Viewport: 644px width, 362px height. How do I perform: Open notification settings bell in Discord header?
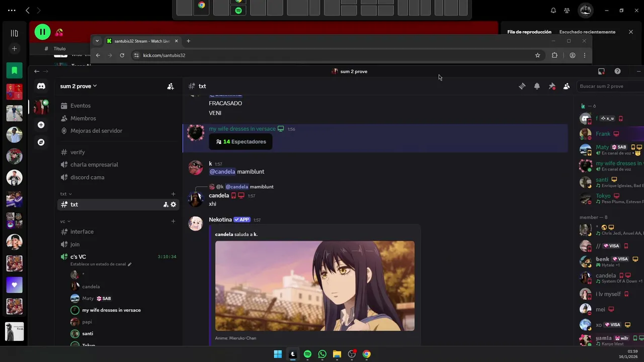(537, 86)
